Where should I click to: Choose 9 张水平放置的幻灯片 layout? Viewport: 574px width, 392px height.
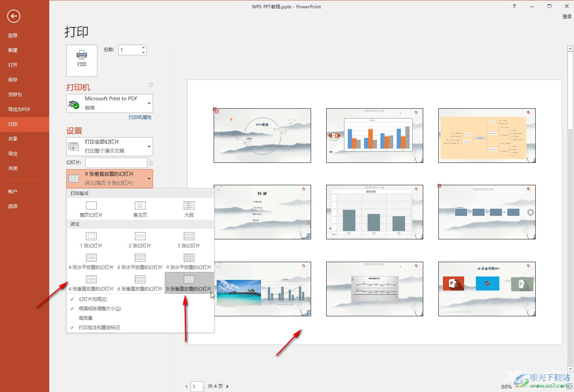(x=189, y=261)
